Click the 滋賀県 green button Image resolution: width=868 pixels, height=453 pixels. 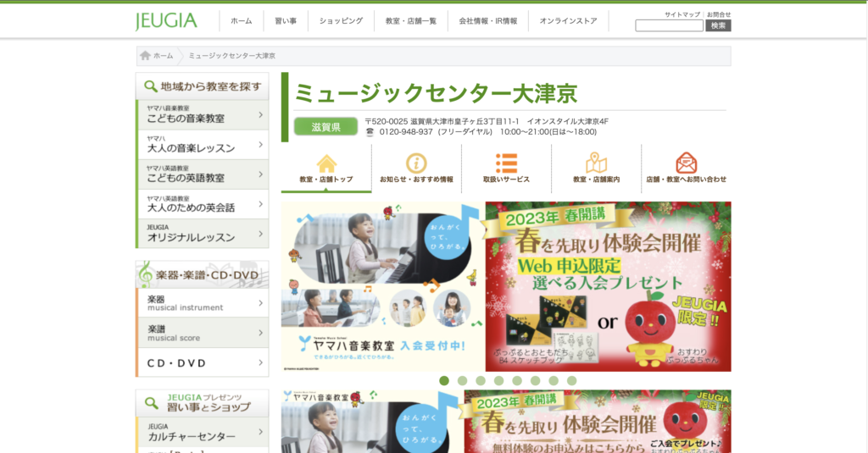pyautogui.click(x=325, y=127)
